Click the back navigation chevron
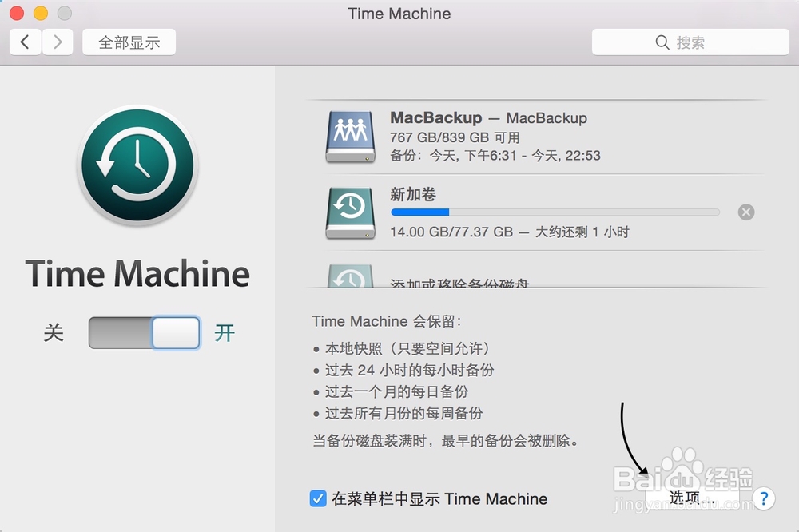The height and width of the screenshot is (532, 799). click(x=25, y=42)
